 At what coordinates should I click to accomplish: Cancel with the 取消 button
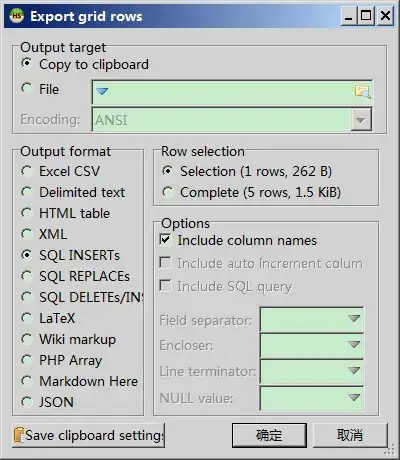pyautogui.click(x=350, y=435)
